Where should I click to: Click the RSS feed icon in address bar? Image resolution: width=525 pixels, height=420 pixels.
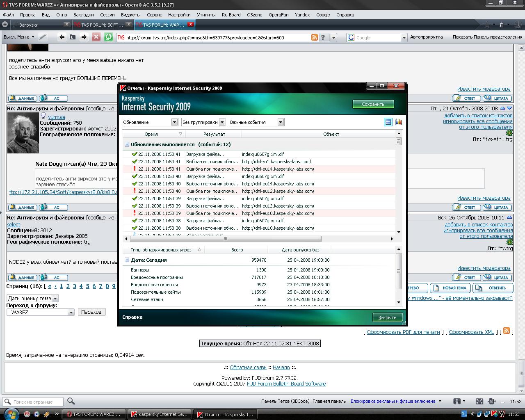click(x=315, y=37)
